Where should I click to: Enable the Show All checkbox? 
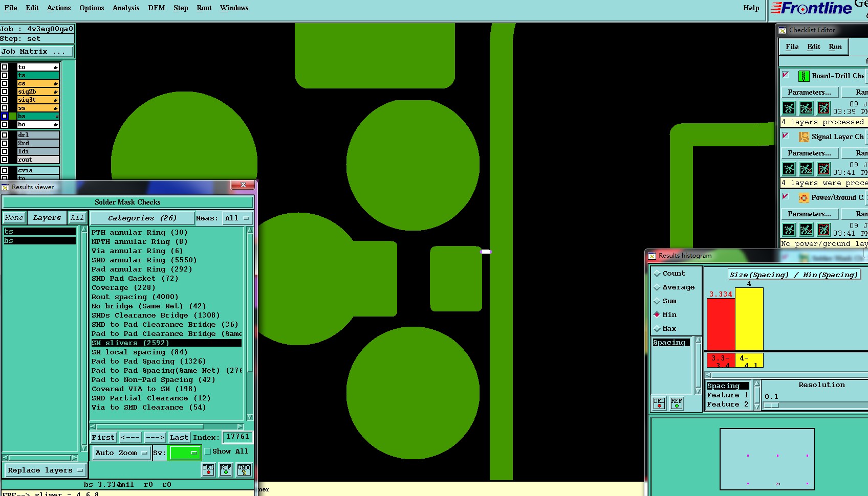207,452
